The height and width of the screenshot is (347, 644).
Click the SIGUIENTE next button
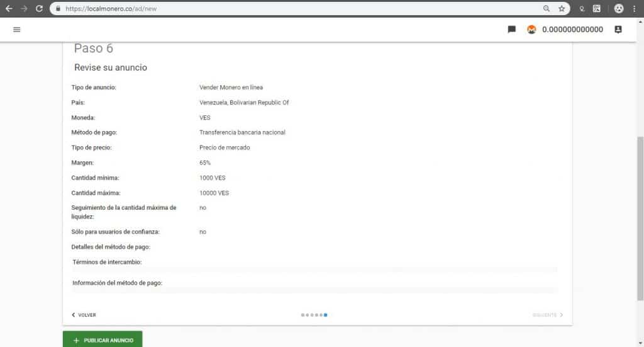click(548, 315)
